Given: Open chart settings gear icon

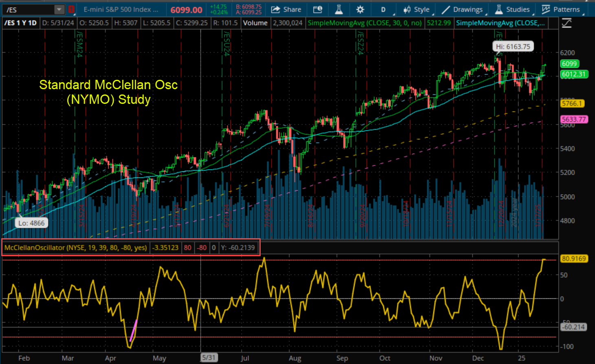Looking at the screenshot, I should [x=360, y=9].
